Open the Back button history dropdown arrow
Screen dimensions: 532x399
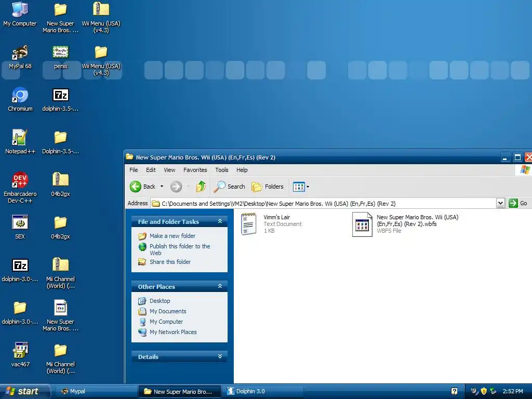(162, 187)
